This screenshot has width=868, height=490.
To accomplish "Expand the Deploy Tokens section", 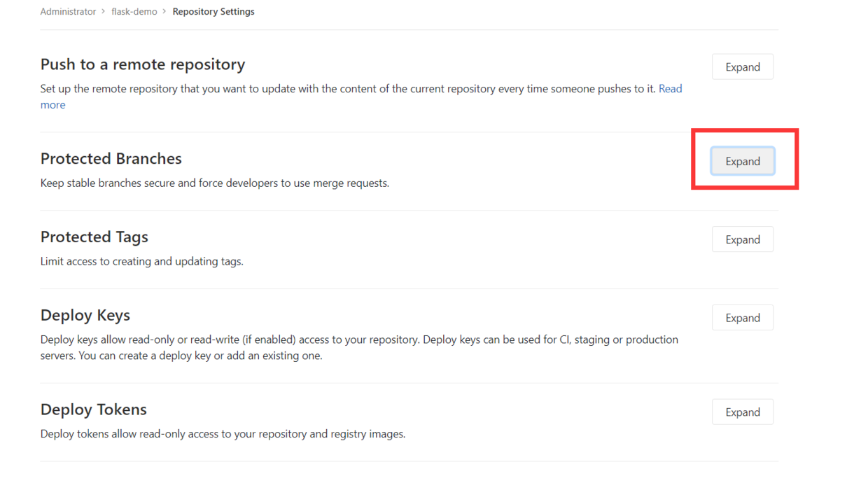I will pos(742,412).
